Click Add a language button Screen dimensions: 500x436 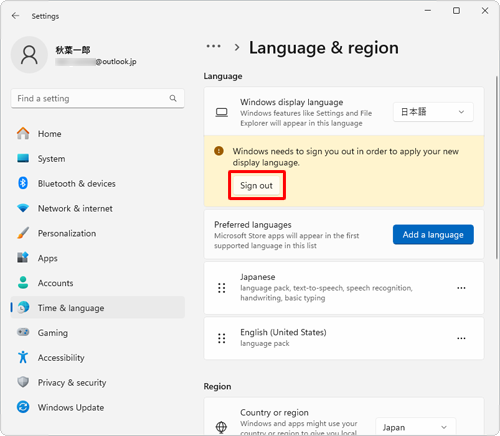[x=433, y=235]
